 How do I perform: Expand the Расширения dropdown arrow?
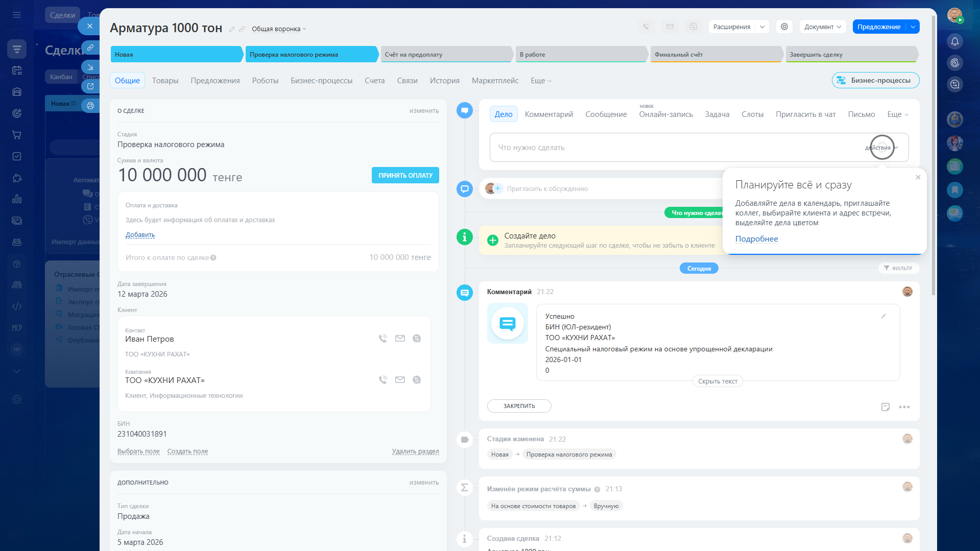click(x=762, y=27)
